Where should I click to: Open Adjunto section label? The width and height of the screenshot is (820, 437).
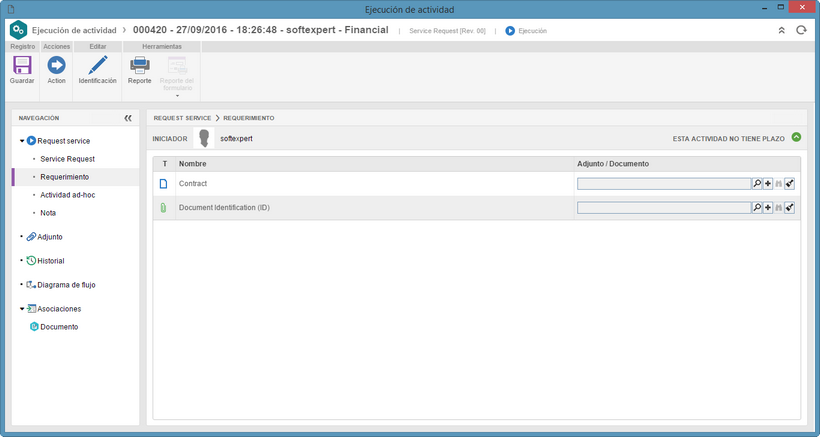coord(50,237)
